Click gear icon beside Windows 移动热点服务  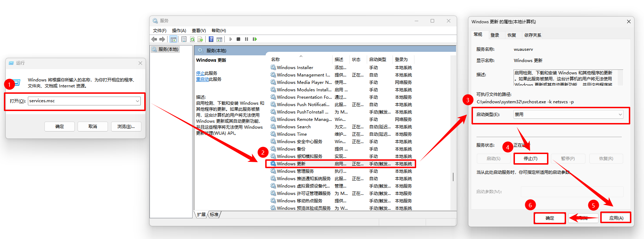pos(273,201)
